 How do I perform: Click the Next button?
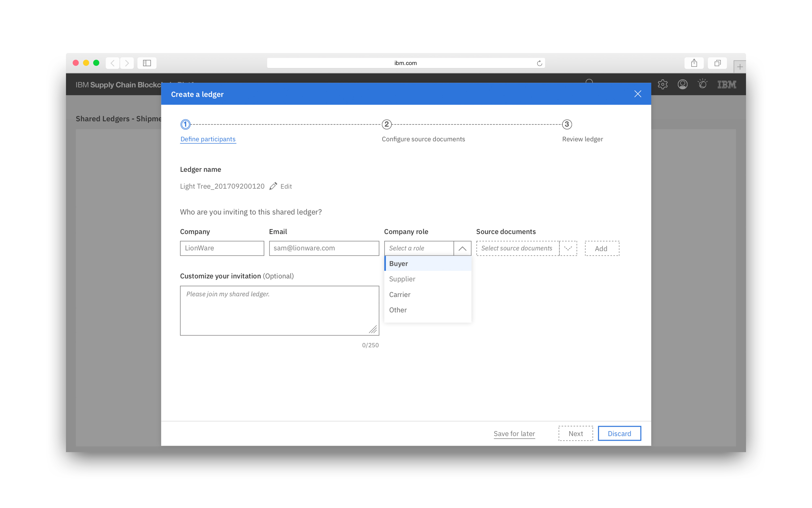point(576,433)
